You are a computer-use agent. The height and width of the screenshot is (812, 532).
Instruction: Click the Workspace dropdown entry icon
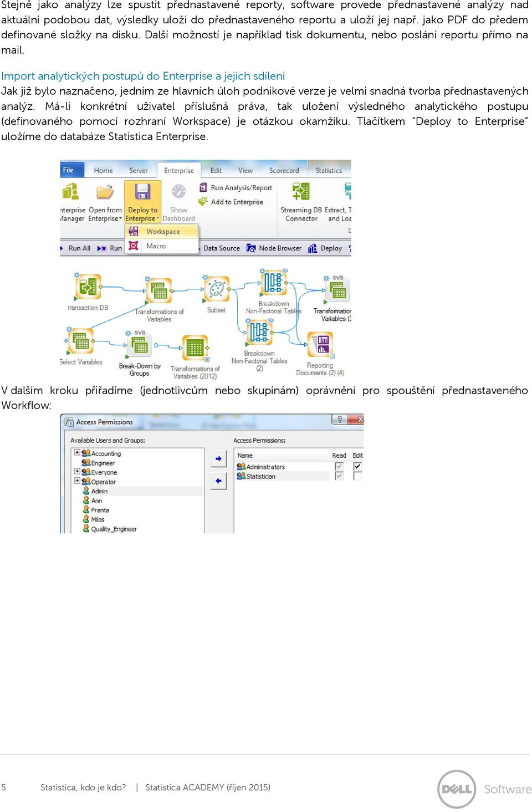click(134, 231)
